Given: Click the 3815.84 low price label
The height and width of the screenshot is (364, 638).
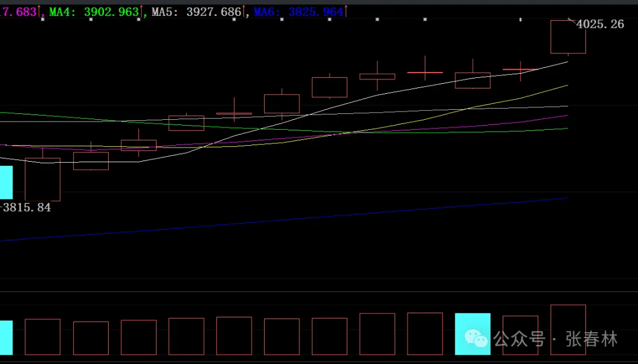Looking at the screenshot, I should click(x=27, y=208).
